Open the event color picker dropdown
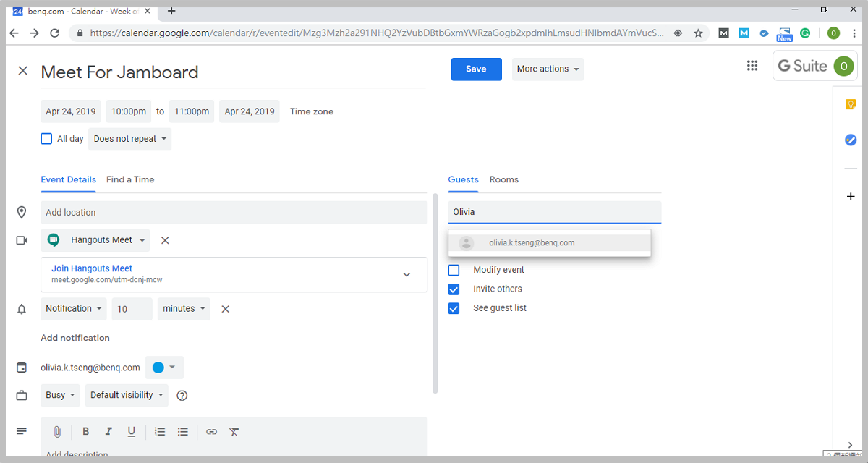The width and height of the screenshot is (868, 463). pos(164,368)
